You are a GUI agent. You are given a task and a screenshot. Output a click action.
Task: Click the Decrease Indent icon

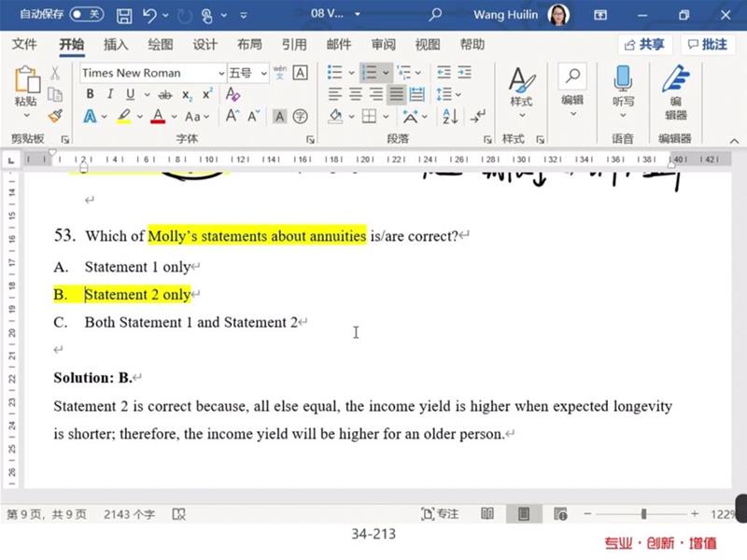pyautogui.click(x=444, y=73)
